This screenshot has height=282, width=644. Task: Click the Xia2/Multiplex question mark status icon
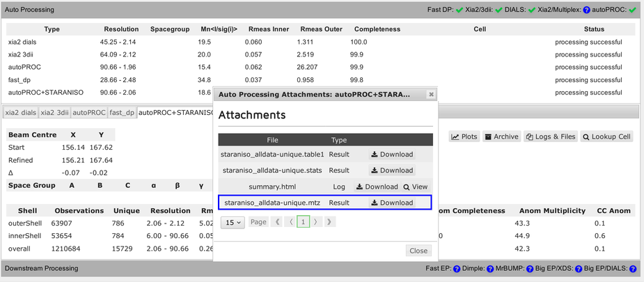pyautogui.click(x=586, y=10)
